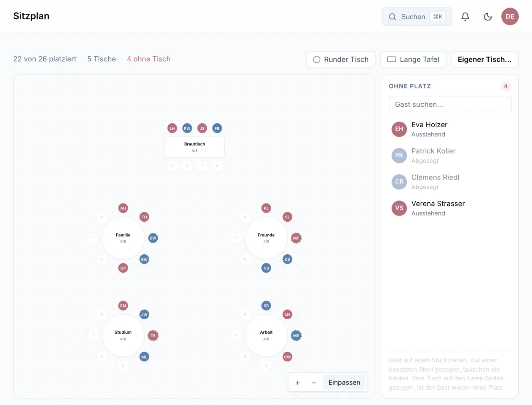Viewport: 532px width, 405px height.
Task: Click guest PW at the Brauttisch
Action: [x=187, y=128]
